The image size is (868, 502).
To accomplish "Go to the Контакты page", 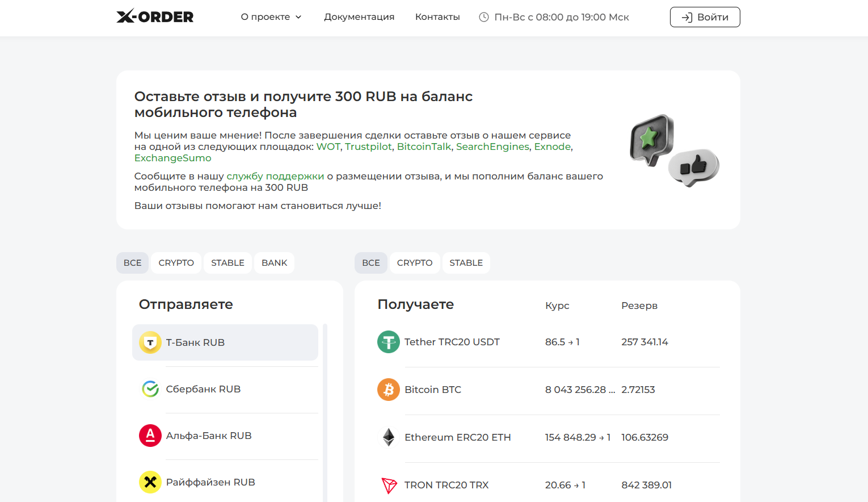I will point(437,17).
